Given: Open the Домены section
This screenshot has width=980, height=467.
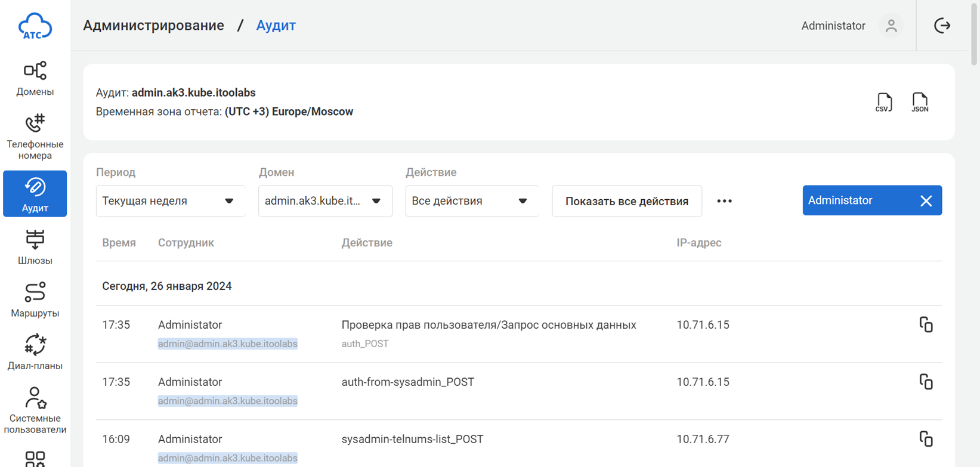Looking at the screenshot, I should (x=35, y=78).
